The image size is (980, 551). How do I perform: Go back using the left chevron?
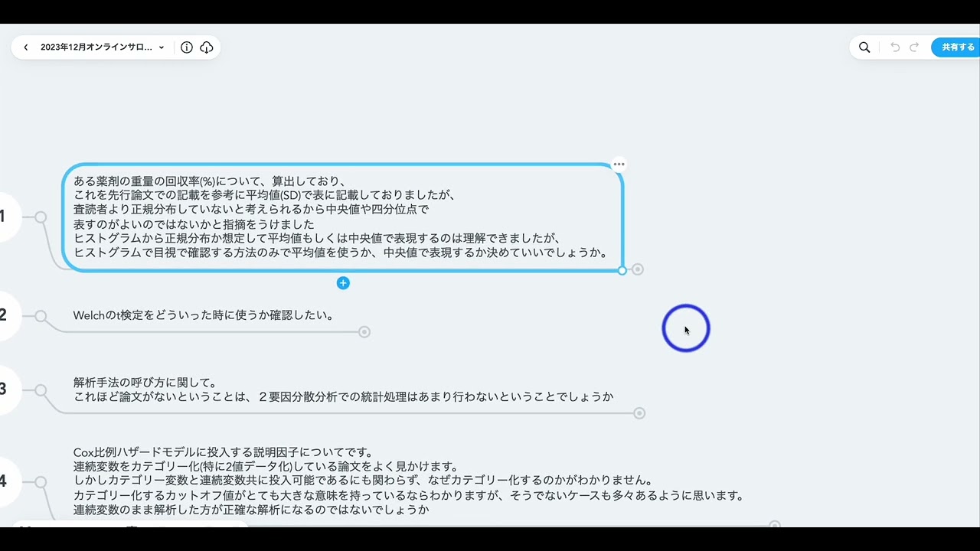[x=26, y=47]
